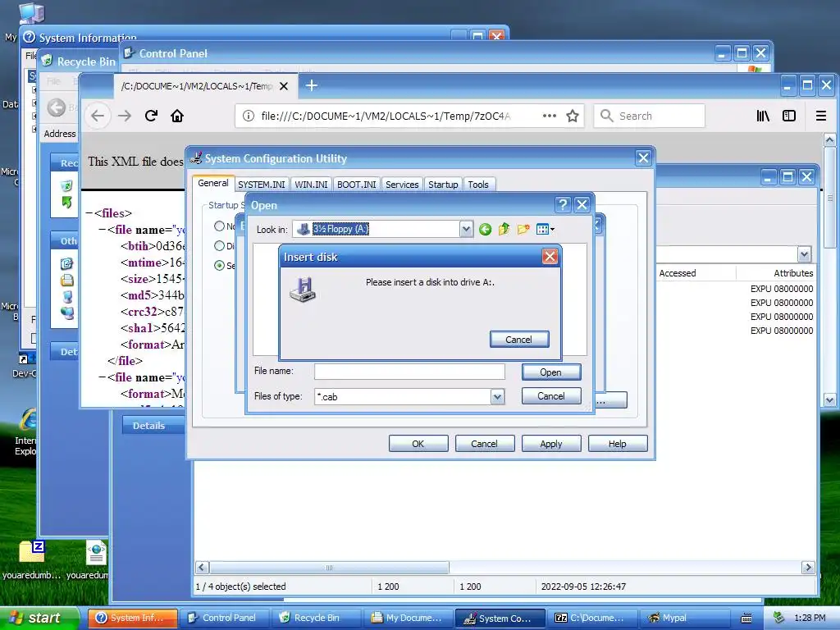The image size is (840, 630).
Task: Switch to System Information in taskbar
Action: 133,619
